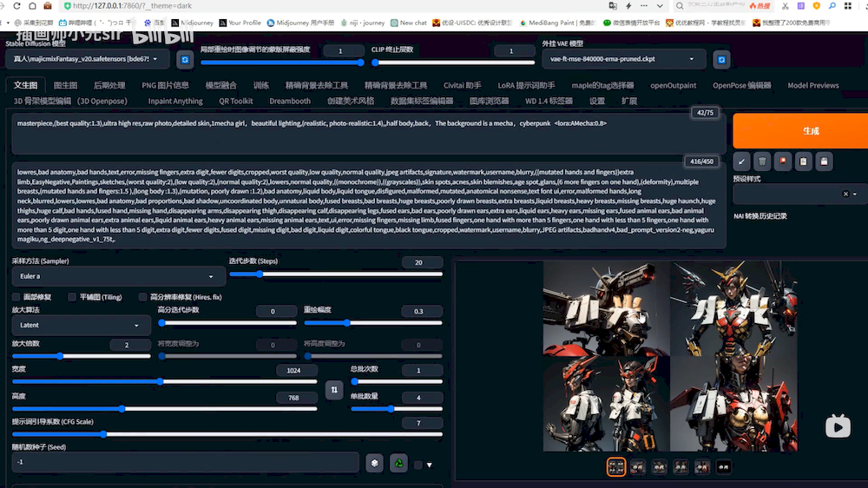Click the CFG Scale slider track
This screenshot has width=868, height=488.
[x=226, y=434]
